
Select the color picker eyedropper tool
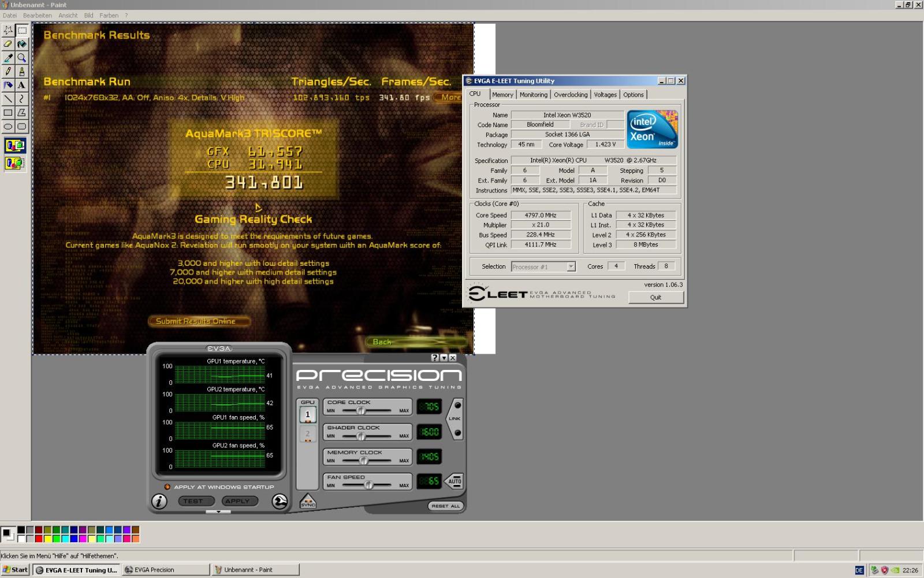point(8,58)
